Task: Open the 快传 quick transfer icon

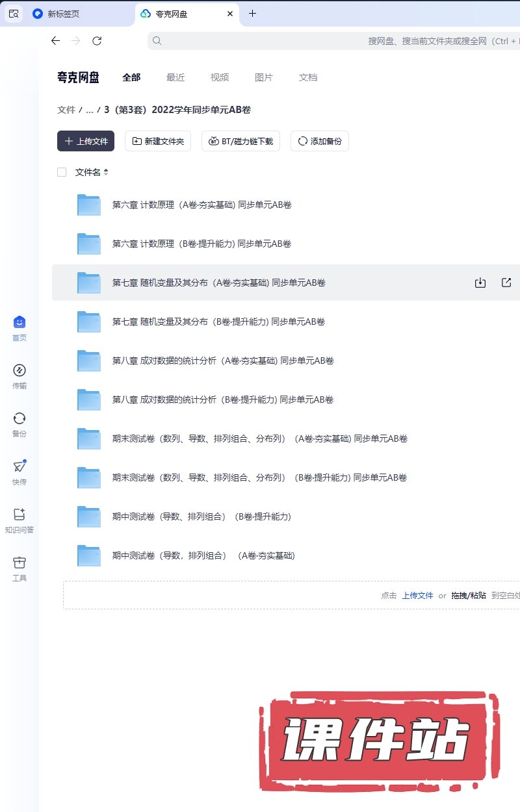Action: [19, 467]
